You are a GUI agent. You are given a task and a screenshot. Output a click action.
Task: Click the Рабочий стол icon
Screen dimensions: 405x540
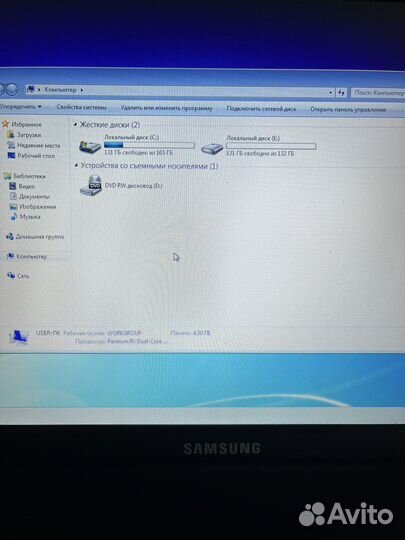point(11,155)
